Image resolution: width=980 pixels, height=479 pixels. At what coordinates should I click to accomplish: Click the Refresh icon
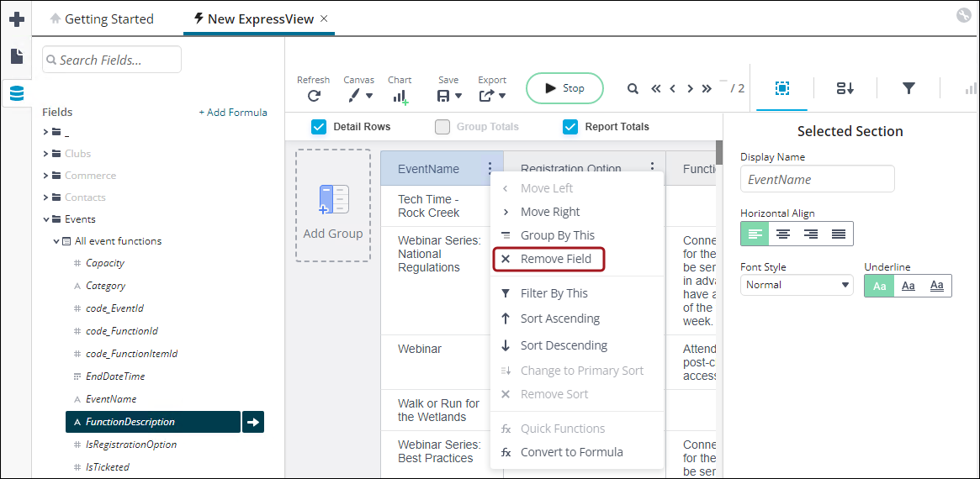point(314,96)
